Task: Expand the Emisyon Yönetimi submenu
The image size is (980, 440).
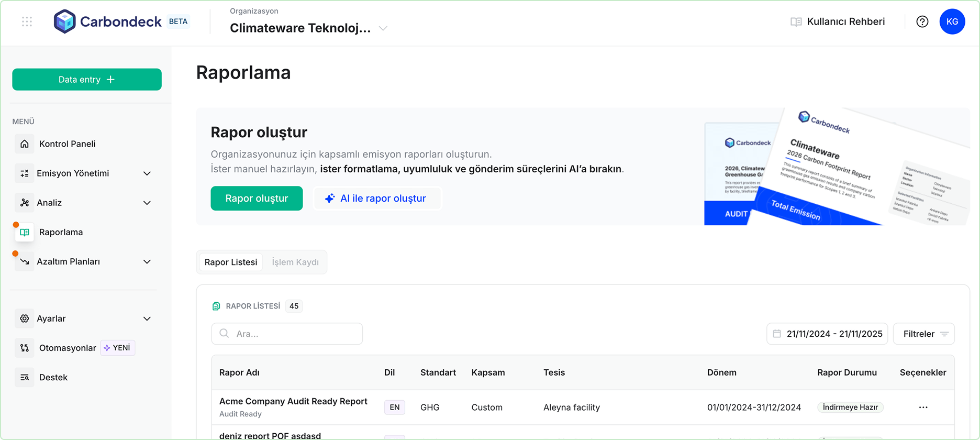Action: pyautogui.click(x=147, y=173)
